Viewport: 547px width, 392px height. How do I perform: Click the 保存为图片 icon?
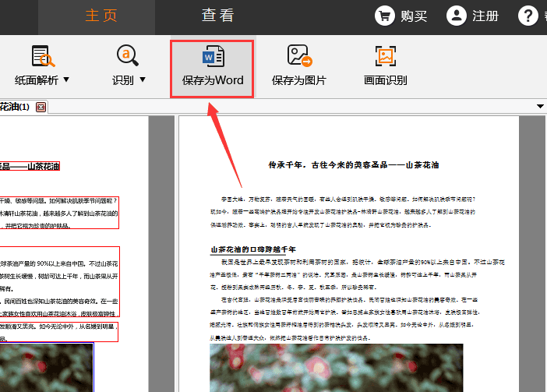(298, 56)
